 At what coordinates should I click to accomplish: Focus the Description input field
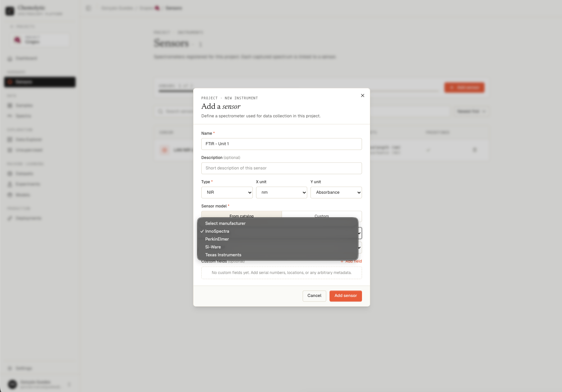pyautogui.click(x=281, y=168)
